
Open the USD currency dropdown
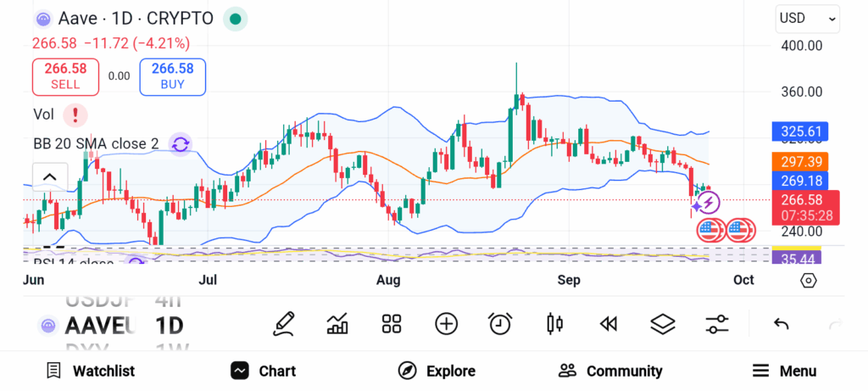[x=808, y=18]
